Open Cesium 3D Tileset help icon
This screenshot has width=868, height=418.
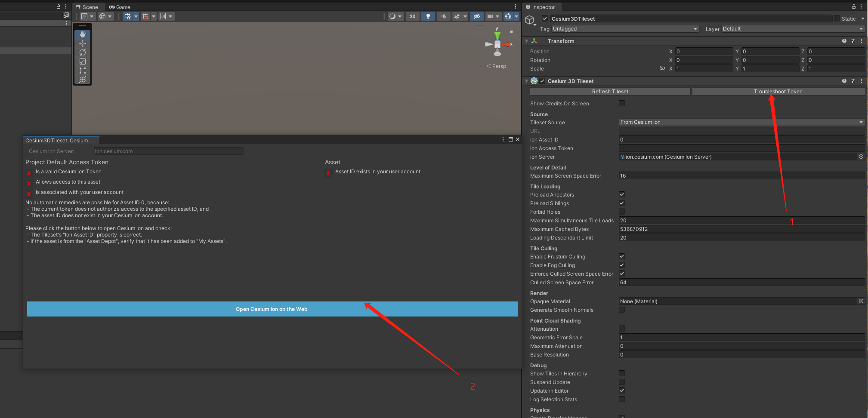pos(844,81)
